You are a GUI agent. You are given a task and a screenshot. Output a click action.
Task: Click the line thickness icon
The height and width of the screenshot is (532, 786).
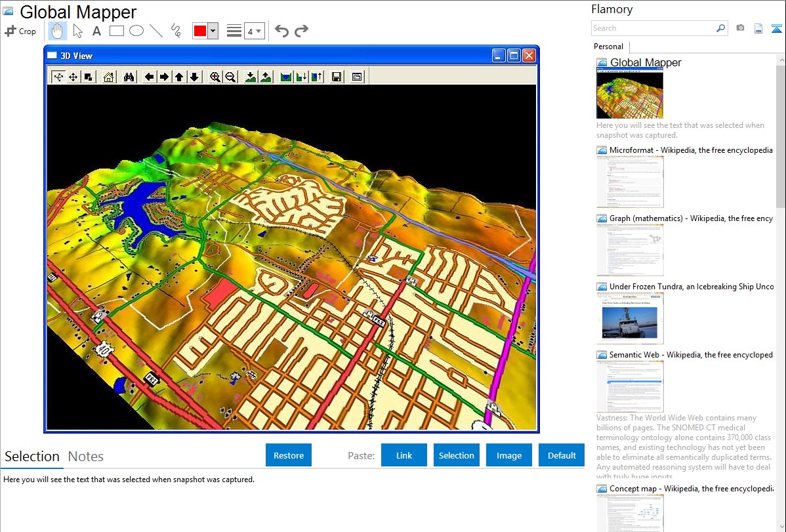[234, 31]
